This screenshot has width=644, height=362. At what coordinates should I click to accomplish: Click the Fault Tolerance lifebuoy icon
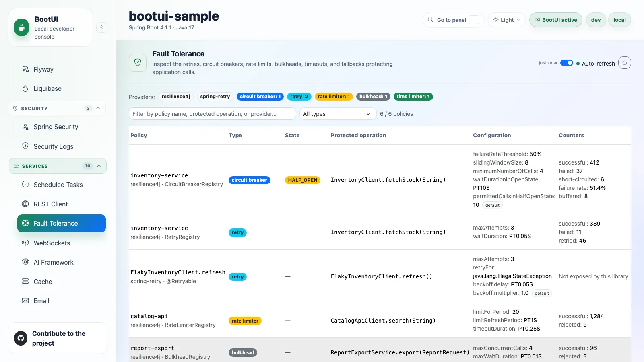pyautogui.click(x=25, y=223)
